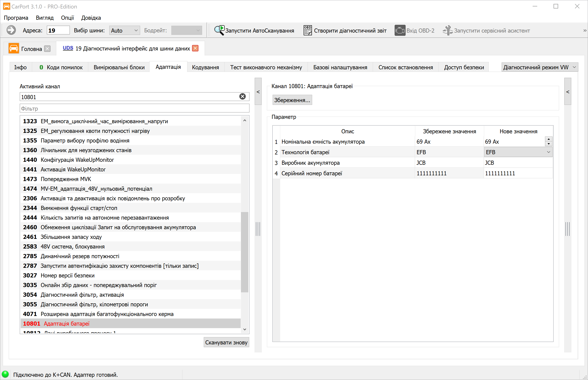Click the splitter handle between the panels
The height and width of the screenshot is (380, 588).
click(x=258, y=229)
